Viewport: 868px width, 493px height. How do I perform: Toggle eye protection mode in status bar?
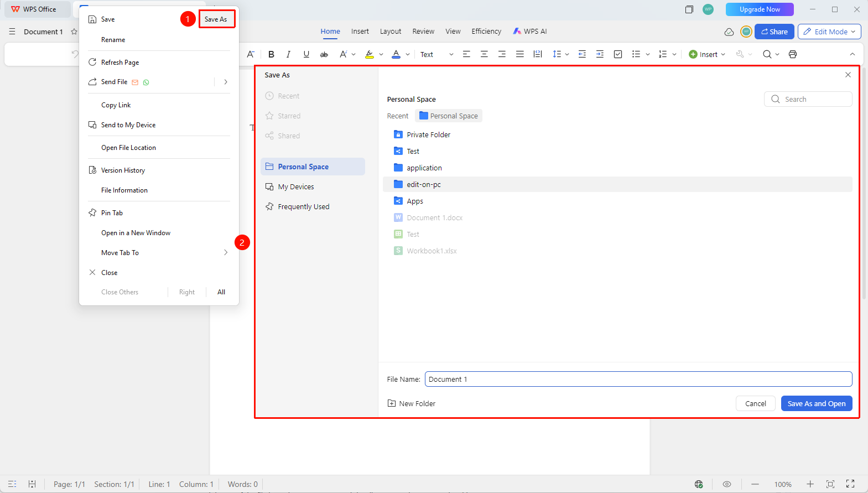pyautogui.click(x=727, y=484)
